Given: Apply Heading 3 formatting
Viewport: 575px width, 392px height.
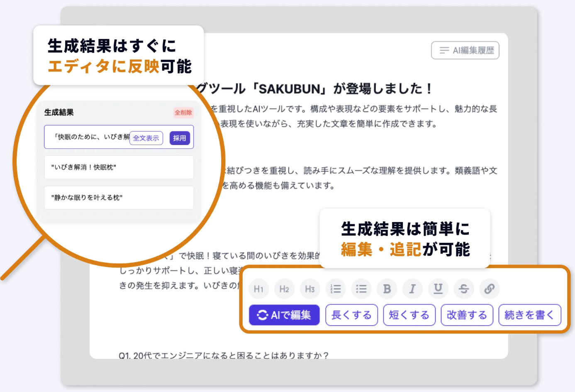Looking at the screenshot, I should [x=310, y=289].
